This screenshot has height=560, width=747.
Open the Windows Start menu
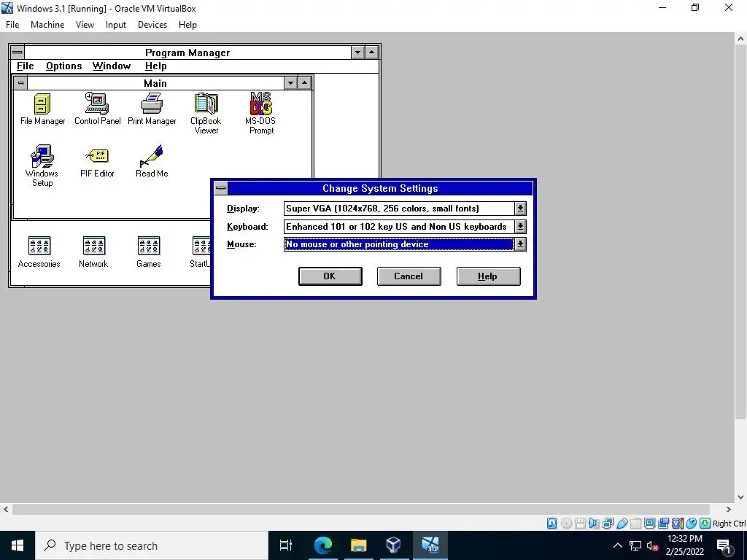[18, 545]
